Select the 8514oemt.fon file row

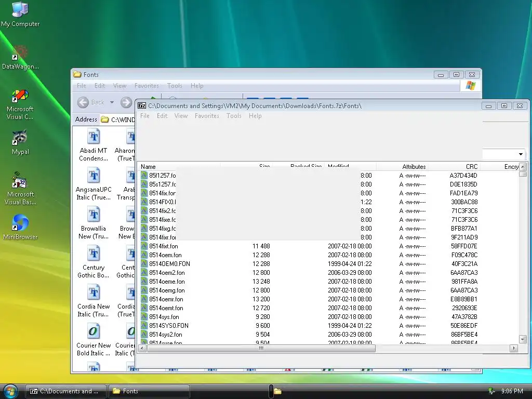pyautogui.click(x=328, y=308)
